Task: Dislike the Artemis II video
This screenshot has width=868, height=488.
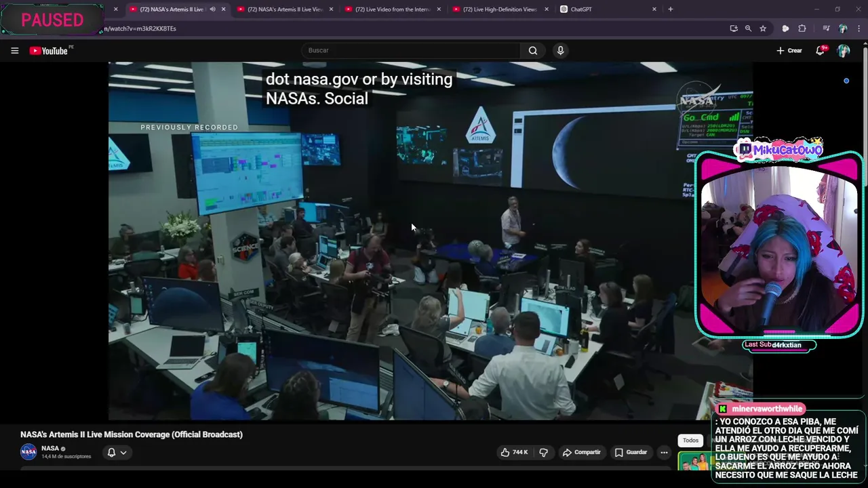Action: click(x=543, y=452)
